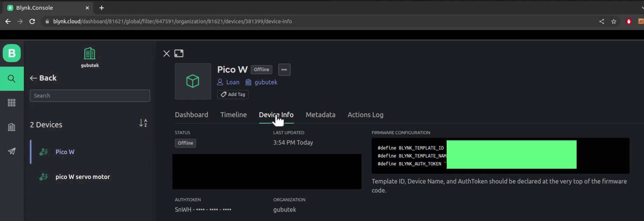Open the organization building icon in sidebar
644x221 pixels.
click(x=12, y=127)
